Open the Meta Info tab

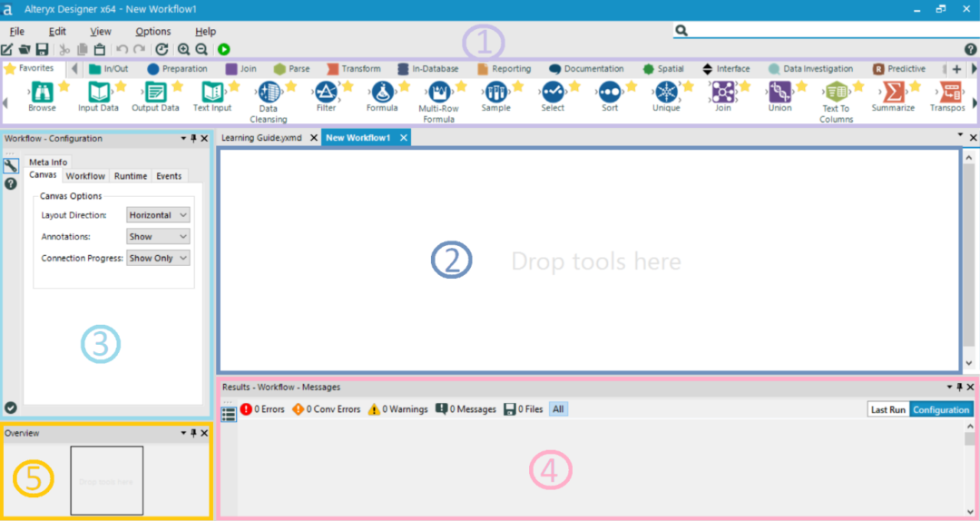point(48,162)
